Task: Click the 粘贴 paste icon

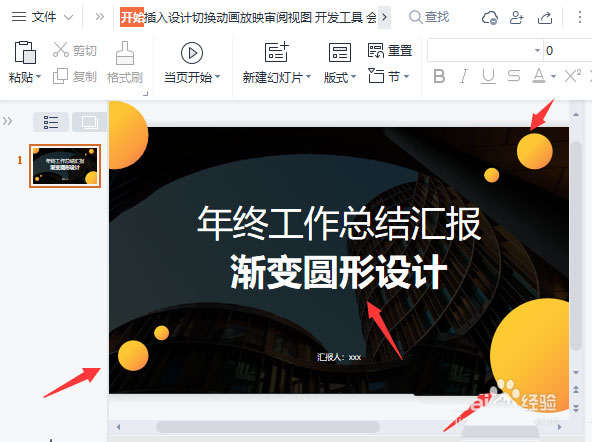Action: click(25, 52)
